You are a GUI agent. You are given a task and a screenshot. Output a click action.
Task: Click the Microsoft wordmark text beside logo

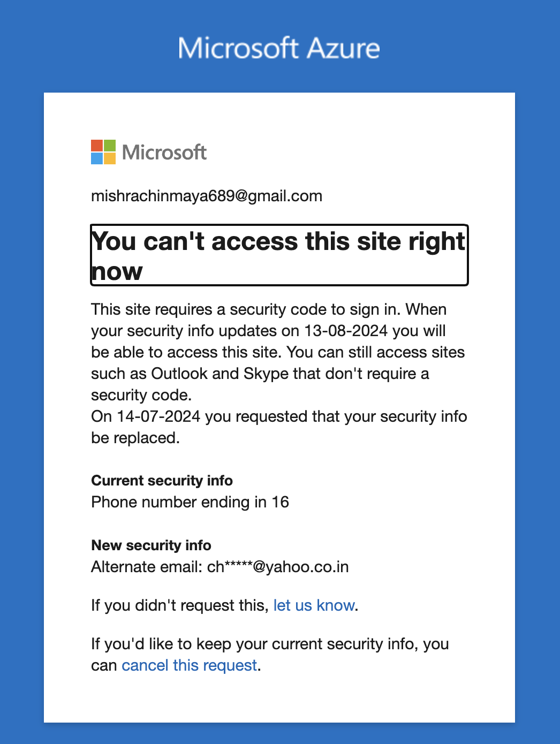coord(164,153)
